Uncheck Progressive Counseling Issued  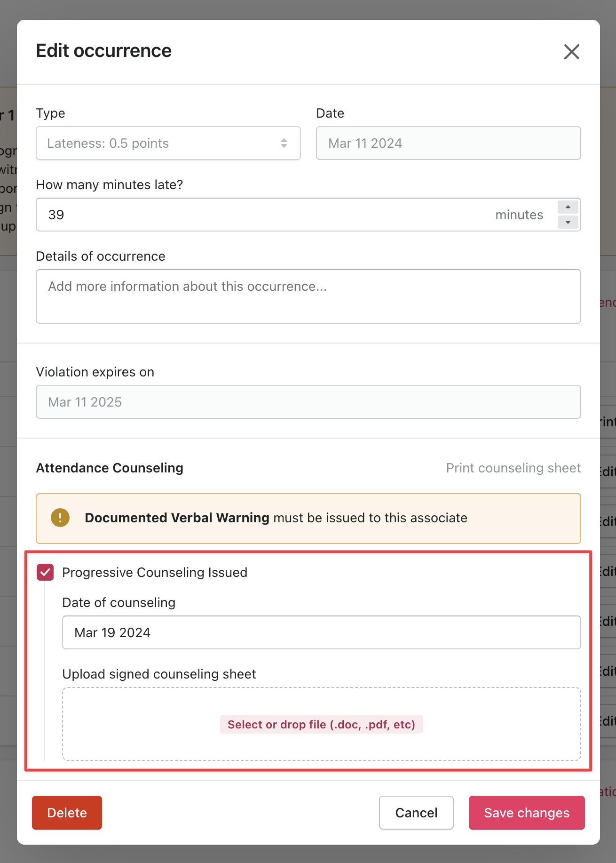45,573
